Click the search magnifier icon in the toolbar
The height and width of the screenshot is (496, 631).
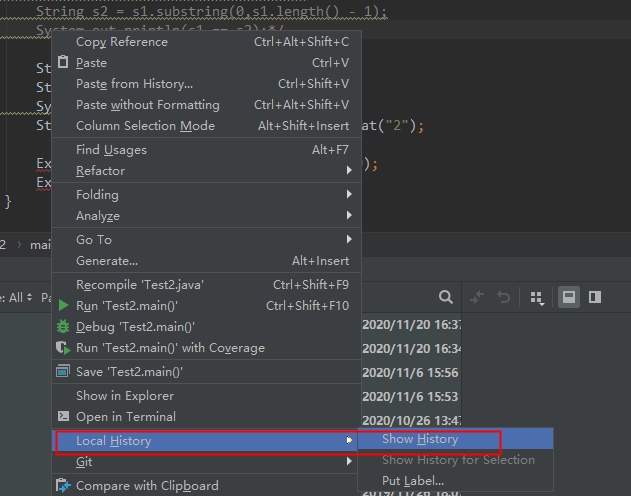coord(445,297)
